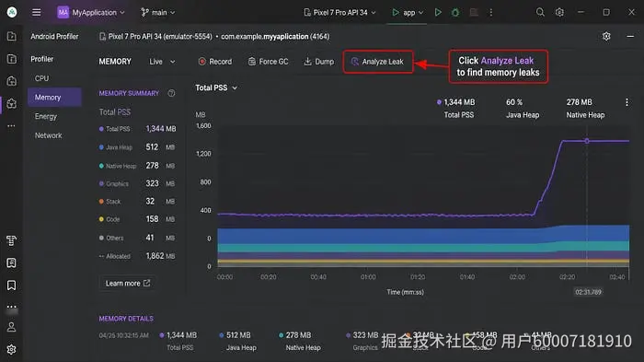Open the second left sidebar tool icon
Screen dimensions: 644x362
coord(11,59)
